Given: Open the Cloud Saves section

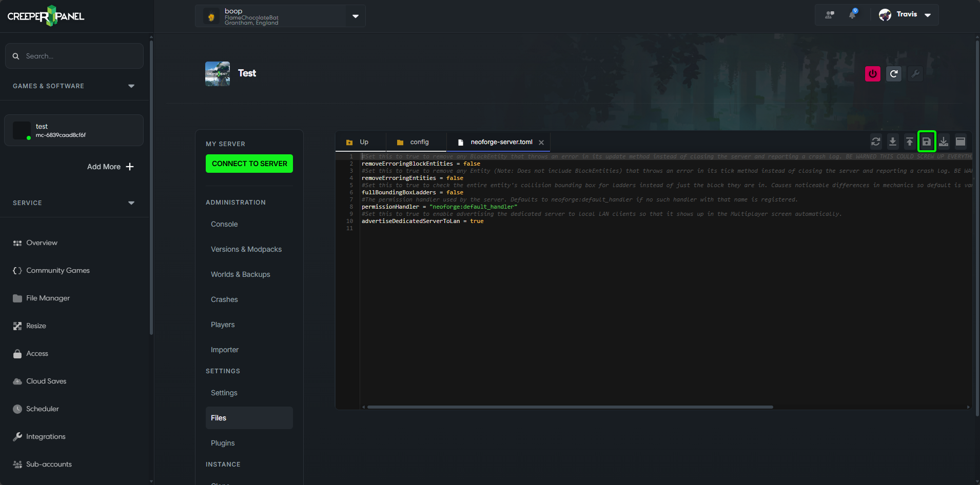Looking at the screenshot, I should click(46, 381).
